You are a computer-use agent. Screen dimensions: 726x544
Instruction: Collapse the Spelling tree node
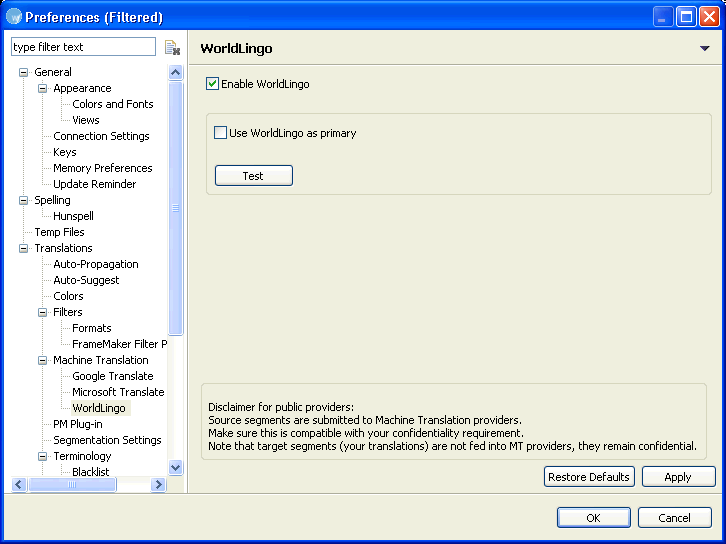23,200
